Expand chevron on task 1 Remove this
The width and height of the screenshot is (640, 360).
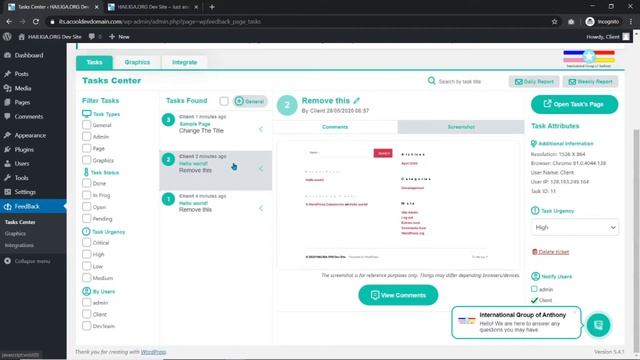pos(261,208)
